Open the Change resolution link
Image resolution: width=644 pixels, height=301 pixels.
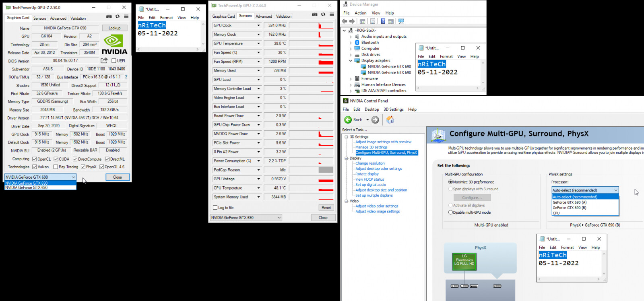[x=370, y=163]
